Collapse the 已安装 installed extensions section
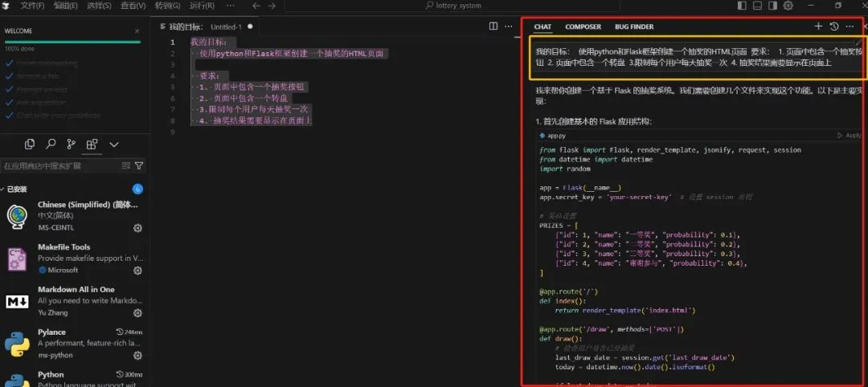Screen dimensions: 868x387 pyautogui.click(x=17, y=189)
